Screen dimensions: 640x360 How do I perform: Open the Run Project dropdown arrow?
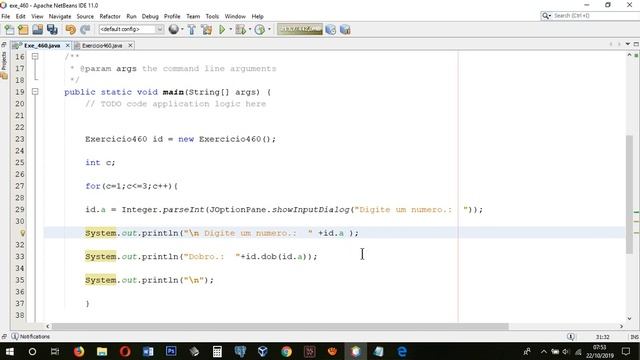point(231,29)
